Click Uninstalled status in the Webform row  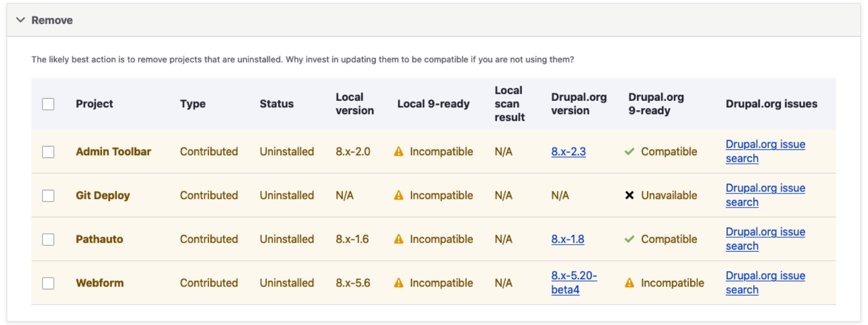tap(286, 282)
